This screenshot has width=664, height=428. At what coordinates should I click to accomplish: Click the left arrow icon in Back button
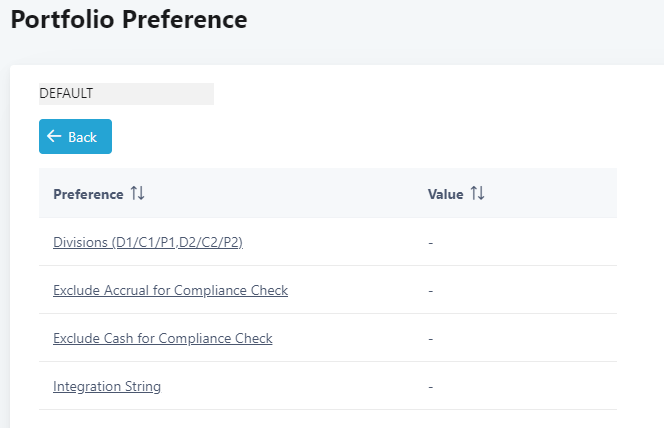click(x=54, y=137)
